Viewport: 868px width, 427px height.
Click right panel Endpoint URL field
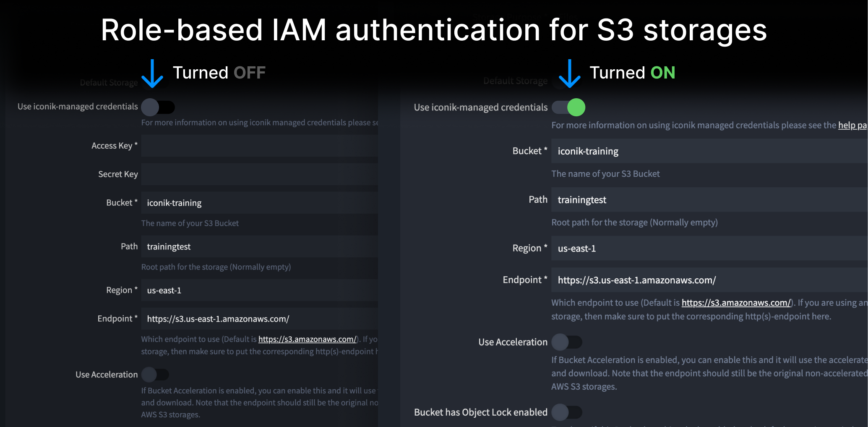(x=709, y=280)
